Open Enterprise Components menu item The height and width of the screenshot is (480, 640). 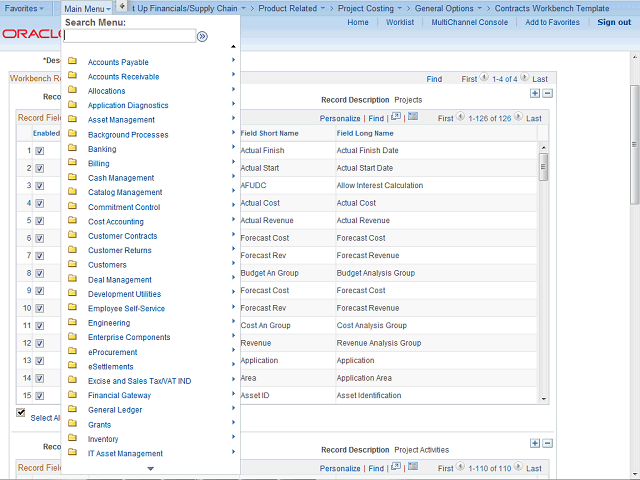(x=129, y=338)
